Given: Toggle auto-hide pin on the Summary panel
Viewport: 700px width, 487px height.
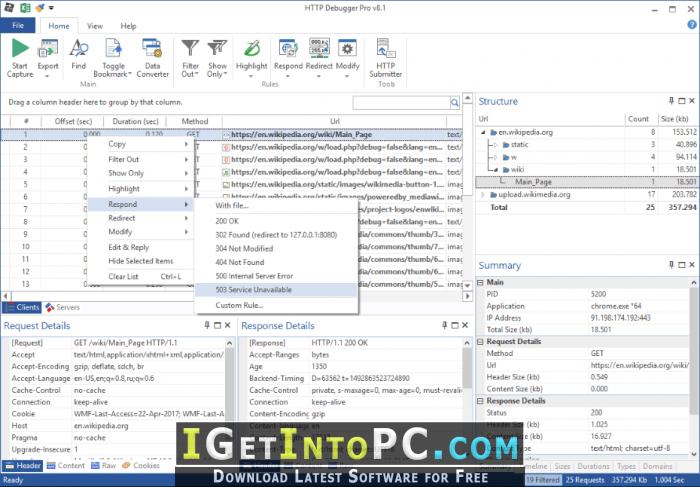Looking at the screenshot, I should [671, 265].
